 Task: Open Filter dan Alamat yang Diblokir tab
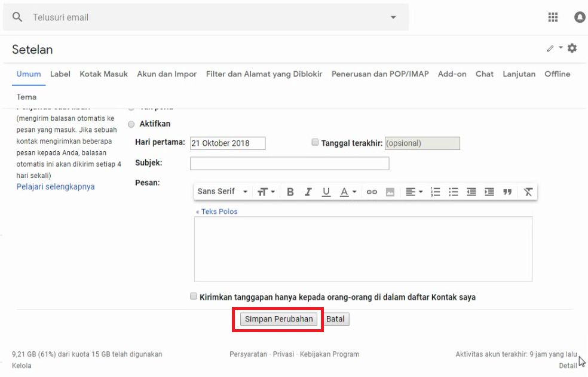click(264, 74)
